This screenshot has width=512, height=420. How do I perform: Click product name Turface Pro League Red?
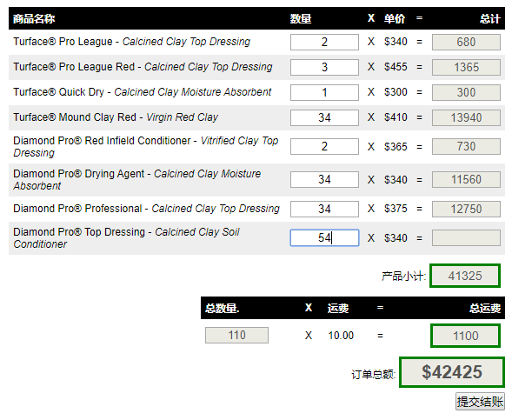pyautogui.click(x=143, y=67)
